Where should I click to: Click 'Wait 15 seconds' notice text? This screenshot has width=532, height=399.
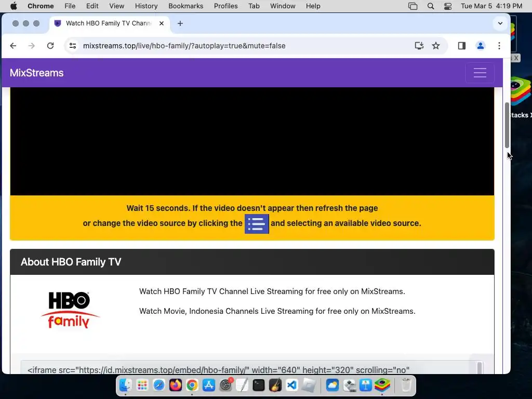pos(252,208)
